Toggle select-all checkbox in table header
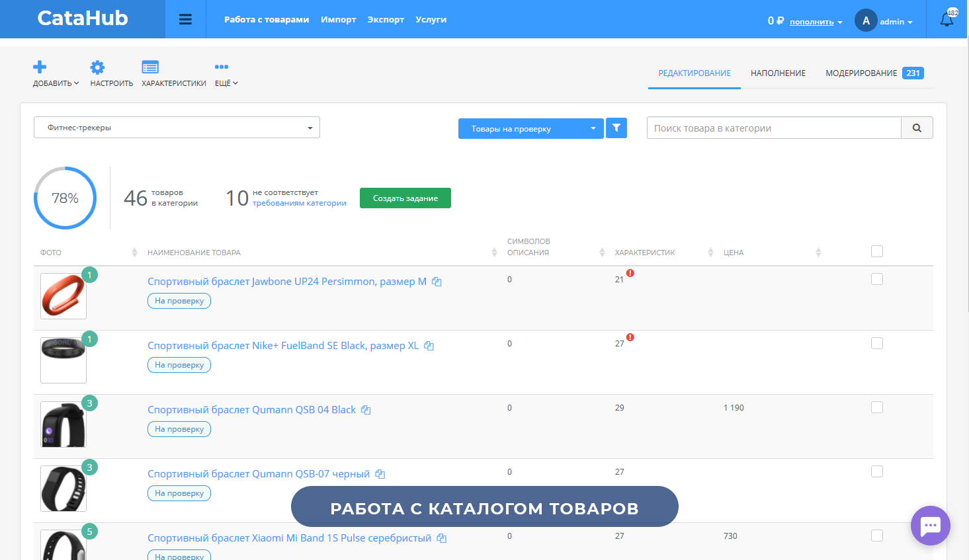 (877, 251)
